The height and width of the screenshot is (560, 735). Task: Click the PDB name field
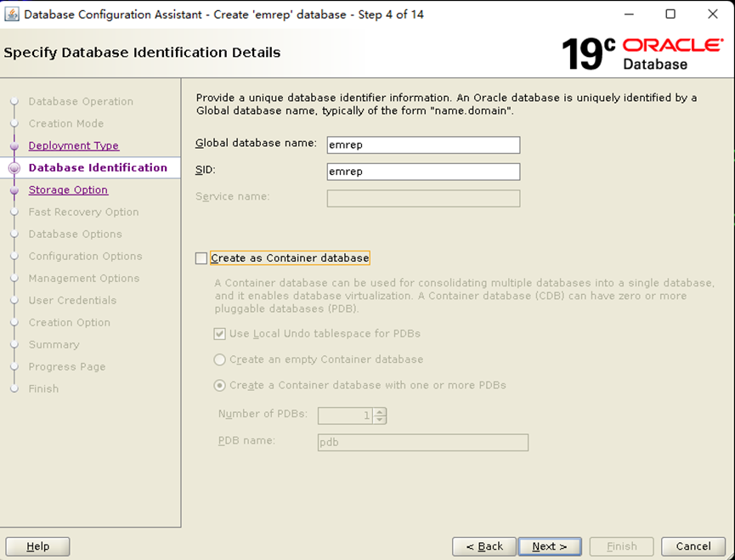tap(423, 443)
